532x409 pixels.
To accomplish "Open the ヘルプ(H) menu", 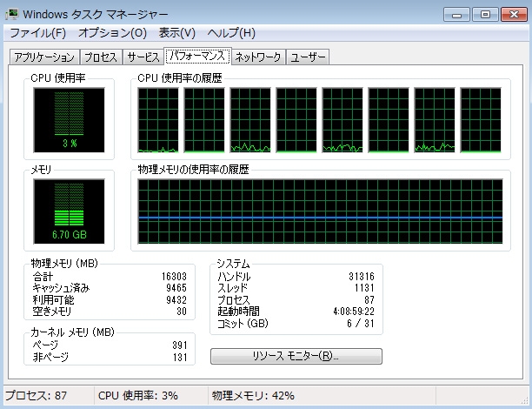I will pos(231,33).
